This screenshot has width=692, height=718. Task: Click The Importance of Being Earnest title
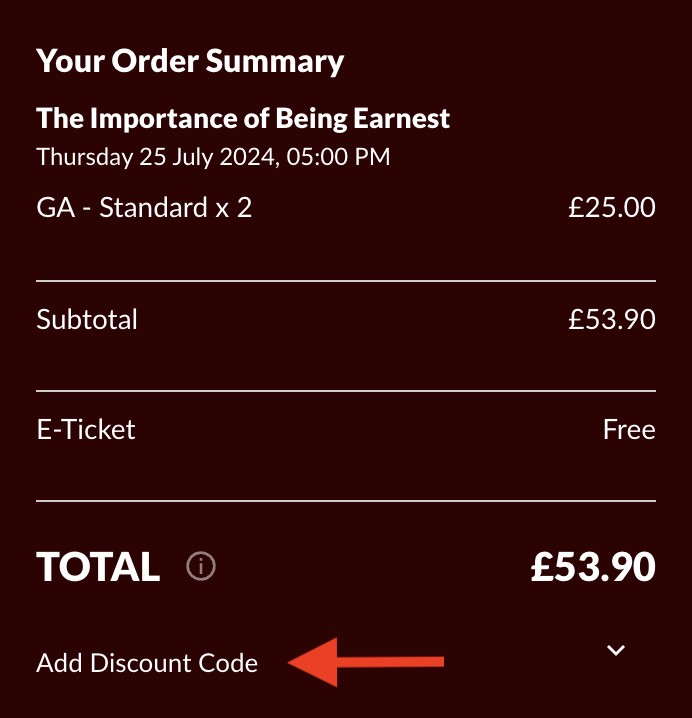click(x=243, y=119)
